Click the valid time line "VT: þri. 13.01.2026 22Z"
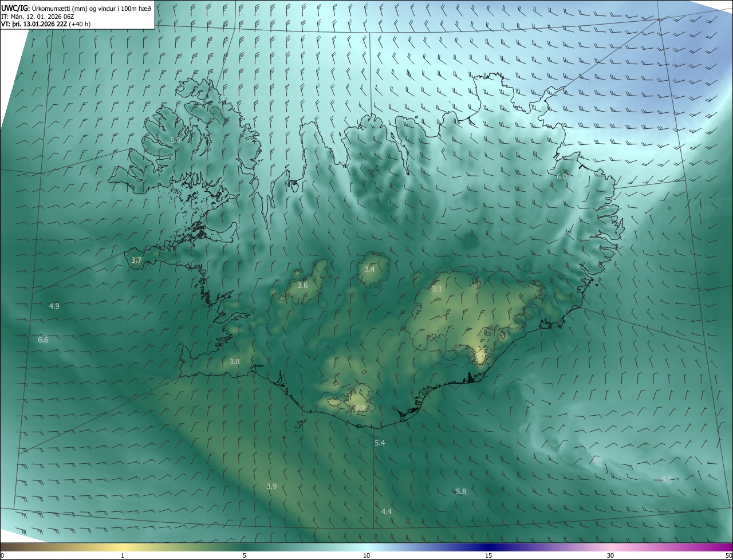 [x=34, y=24]
